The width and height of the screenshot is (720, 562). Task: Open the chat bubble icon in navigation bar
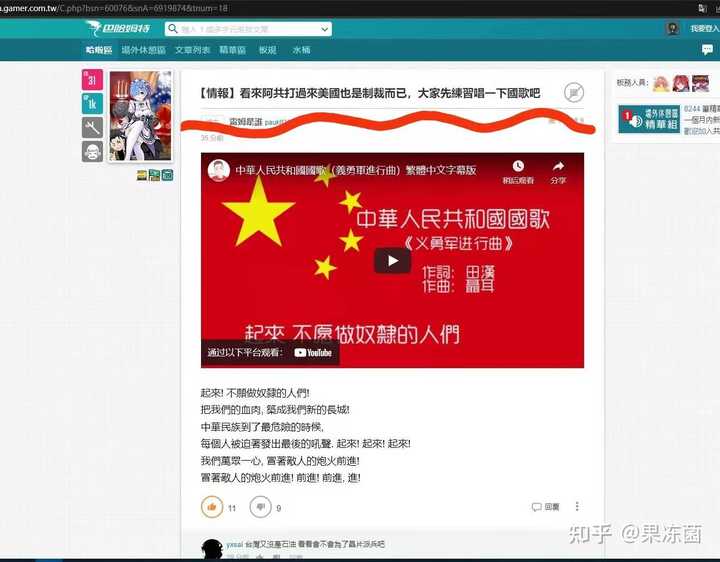707,50
